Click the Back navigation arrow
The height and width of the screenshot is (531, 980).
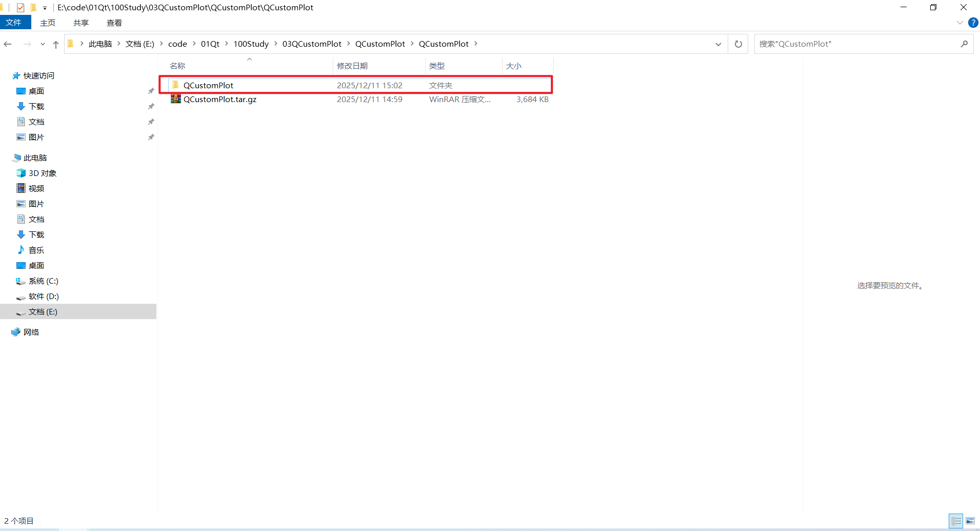click(8, 44)
